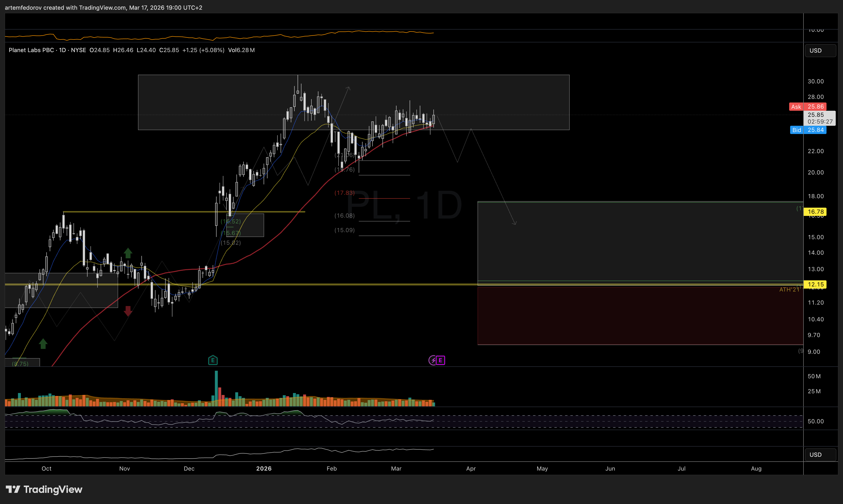
Task: Click the 2026 year label on time axis
Action: click(x=264, y=469)
